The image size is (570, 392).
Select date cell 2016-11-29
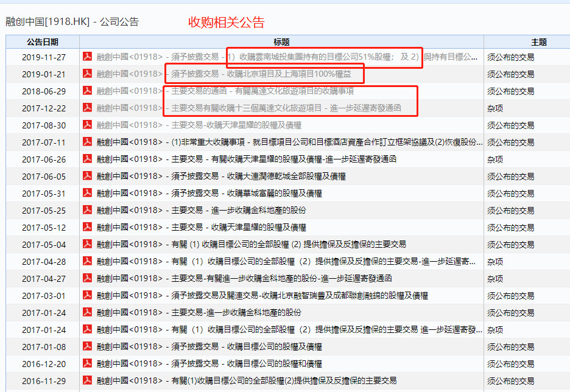click(x=44, y=380)
